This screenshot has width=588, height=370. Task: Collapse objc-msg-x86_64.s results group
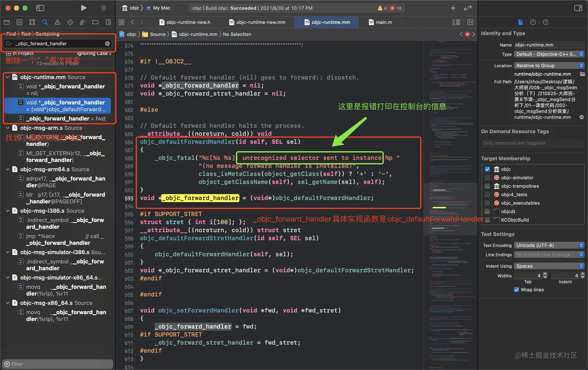(8, 303)
